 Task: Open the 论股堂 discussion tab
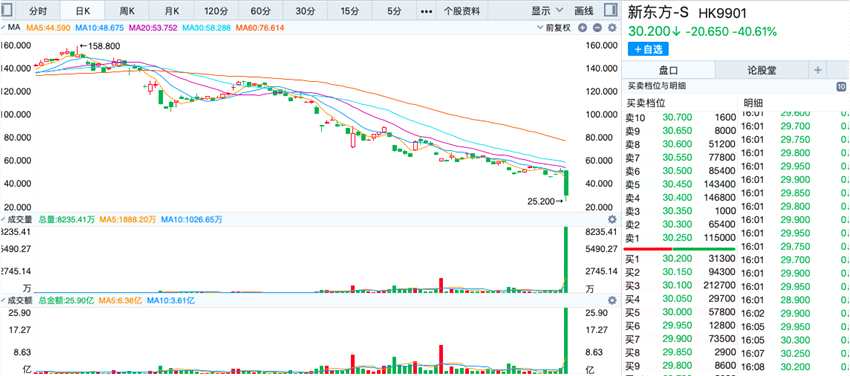[x=762, y=70]
